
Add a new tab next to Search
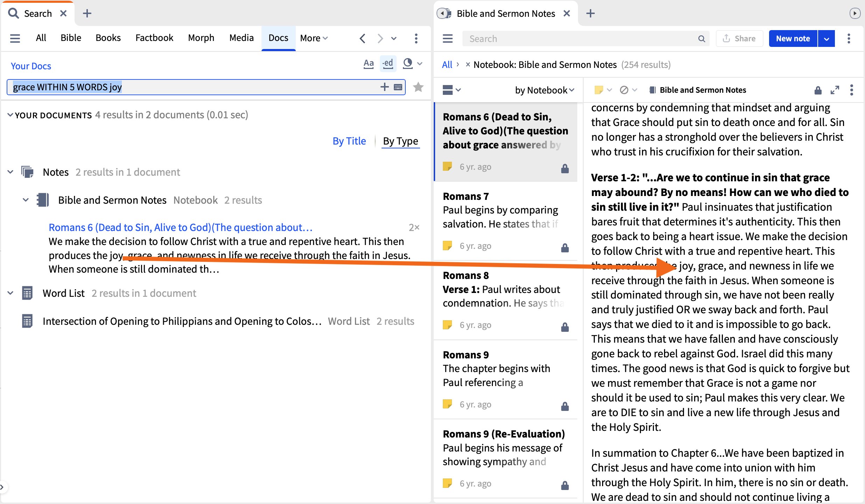(87, 13)
